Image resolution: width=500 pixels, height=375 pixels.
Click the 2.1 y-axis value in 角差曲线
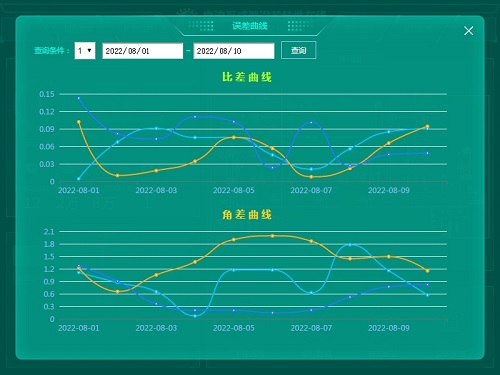point(49,232)
